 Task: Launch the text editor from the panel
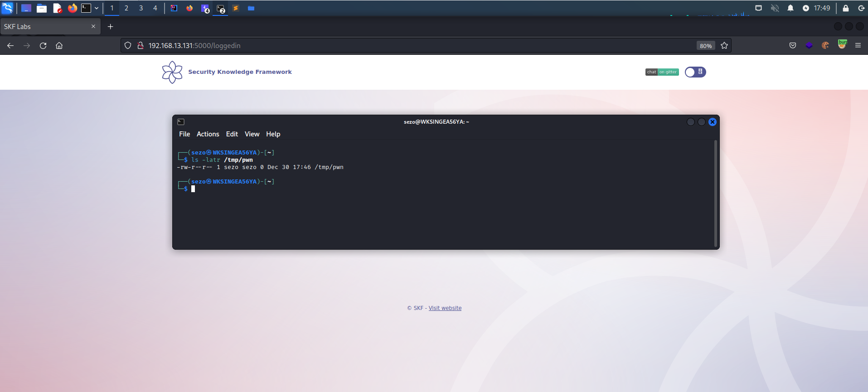57,8
